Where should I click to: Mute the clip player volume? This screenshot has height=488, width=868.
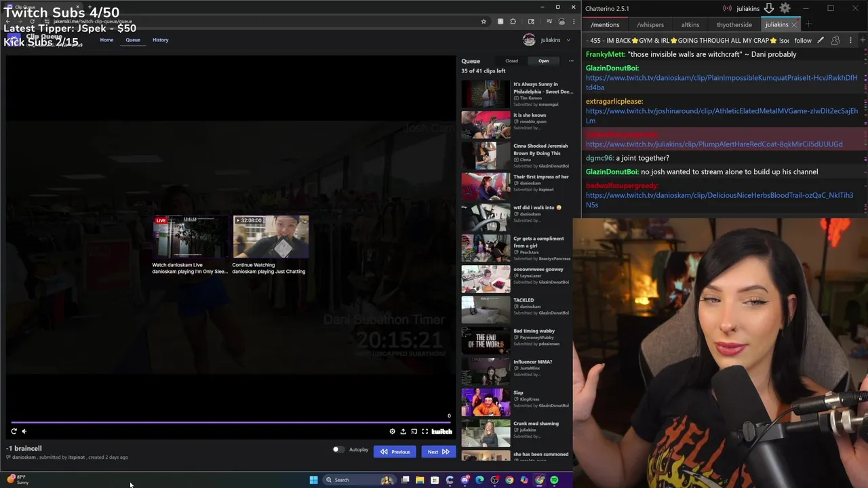coord(24,431)
